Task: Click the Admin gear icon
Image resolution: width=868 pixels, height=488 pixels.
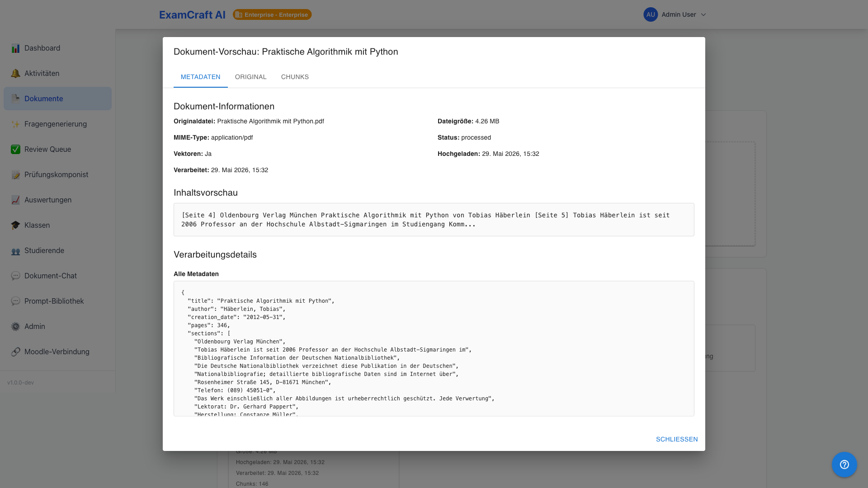Action: [15, 327]
